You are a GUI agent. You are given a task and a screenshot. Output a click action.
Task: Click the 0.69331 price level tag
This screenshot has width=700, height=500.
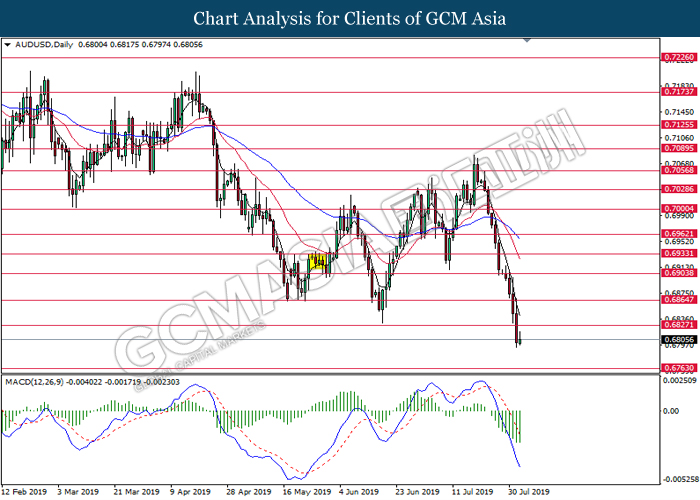click(678, 254)
